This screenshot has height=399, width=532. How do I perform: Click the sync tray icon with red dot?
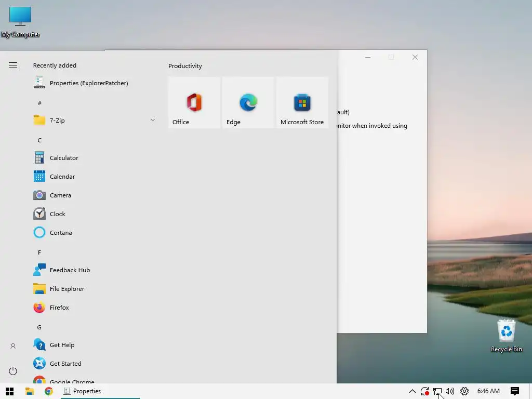[424, 391]
